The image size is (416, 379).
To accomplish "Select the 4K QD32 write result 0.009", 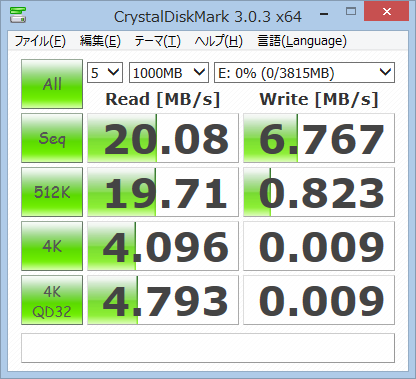I will [319, 300].
